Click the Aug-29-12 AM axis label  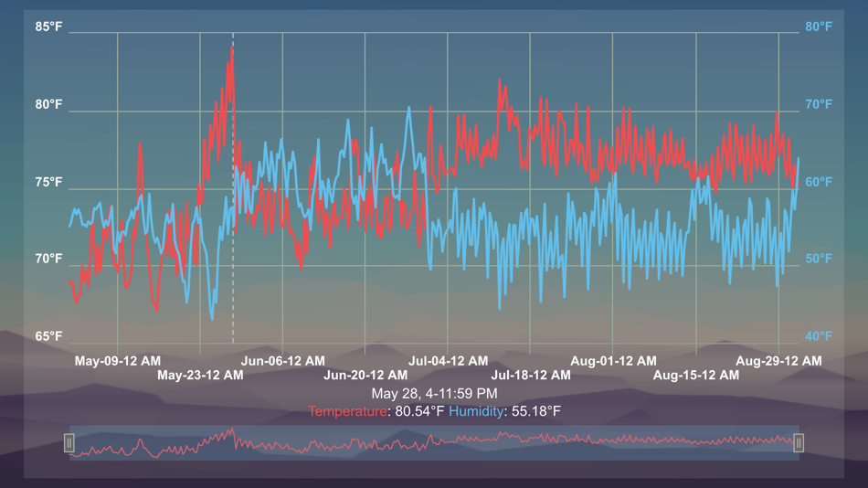778,361
